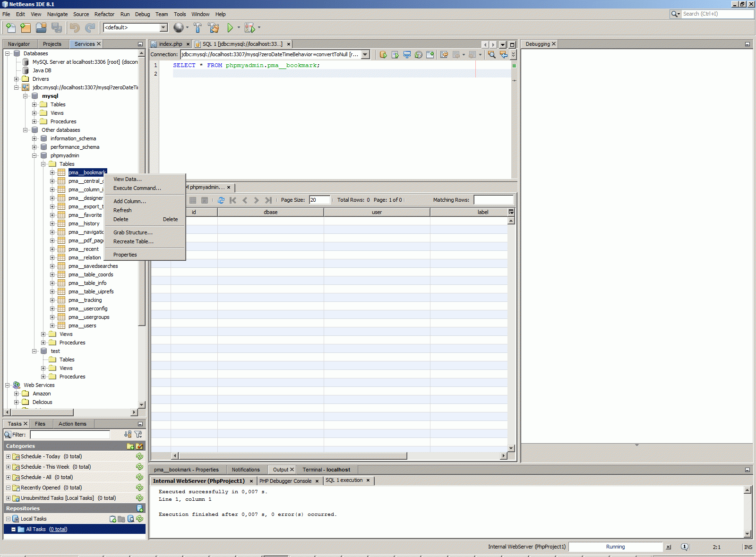Image resolution: width=756 pixels, height=557 pixels.
Task: Collapse the mysql database node
Action: (x=26, y=96)
